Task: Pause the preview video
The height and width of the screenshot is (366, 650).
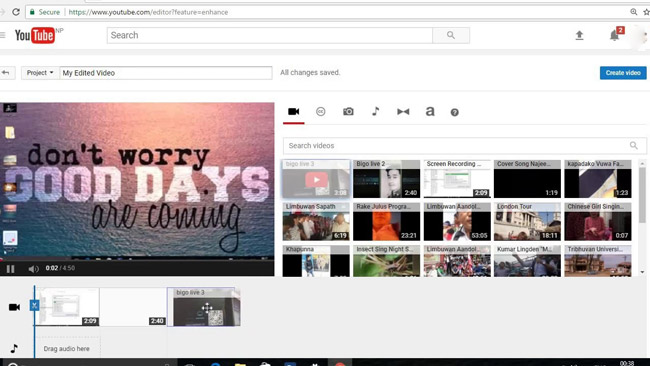Action: pyautogui.click(x=11, y=269)
